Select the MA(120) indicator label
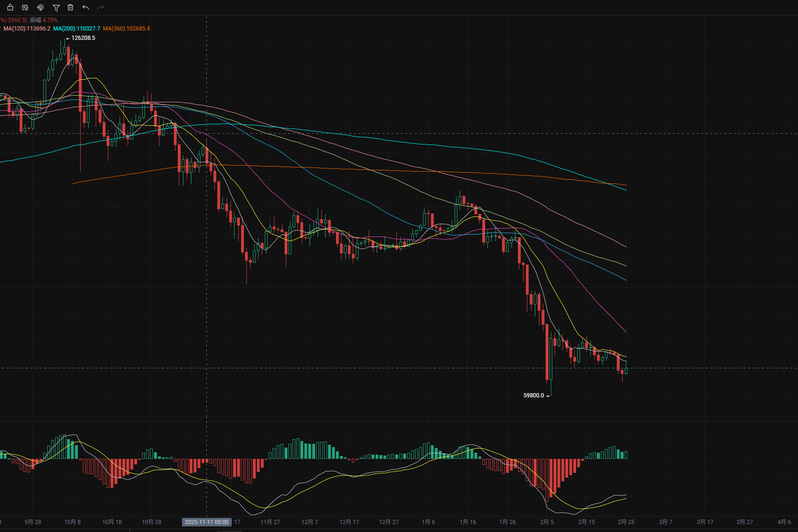The width and height of the screenshot is (798, 532). 27,29
